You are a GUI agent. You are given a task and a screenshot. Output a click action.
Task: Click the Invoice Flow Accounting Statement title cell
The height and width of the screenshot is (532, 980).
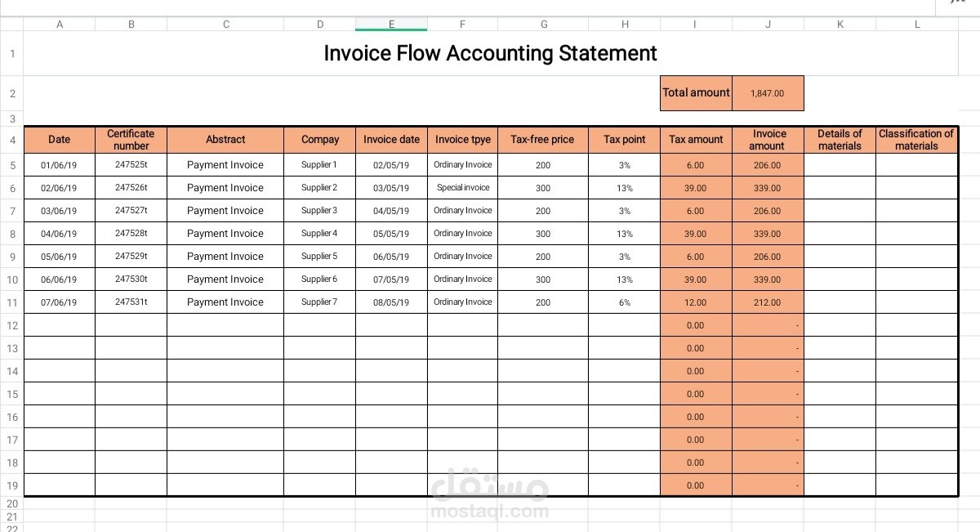[x=490, y=54]
